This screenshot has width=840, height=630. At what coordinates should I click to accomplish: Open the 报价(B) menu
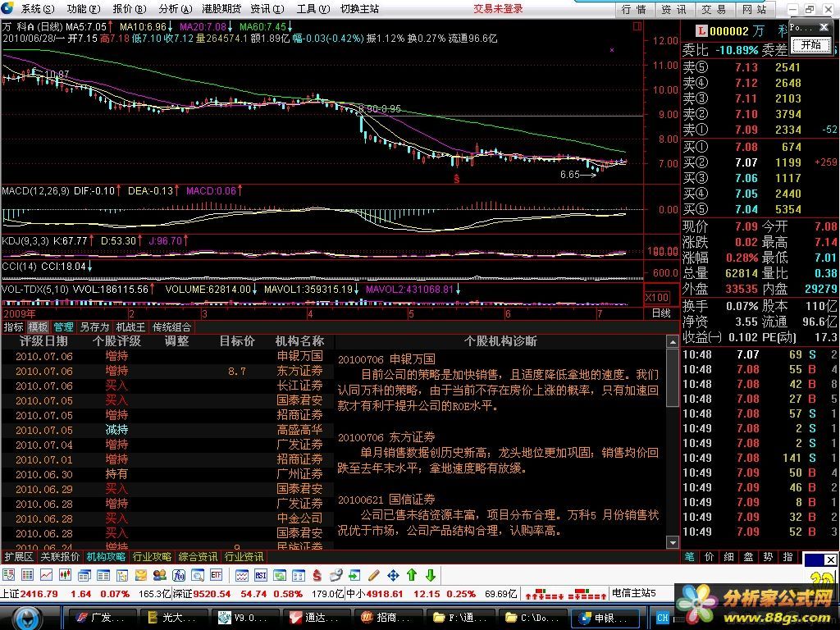[130, 8]
